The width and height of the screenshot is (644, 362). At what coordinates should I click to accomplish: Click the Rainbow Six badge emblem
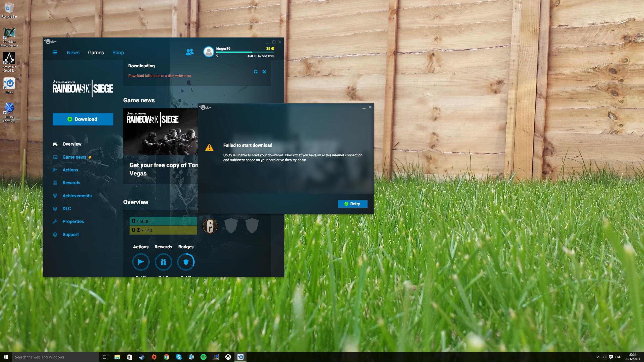pos(210,226)
